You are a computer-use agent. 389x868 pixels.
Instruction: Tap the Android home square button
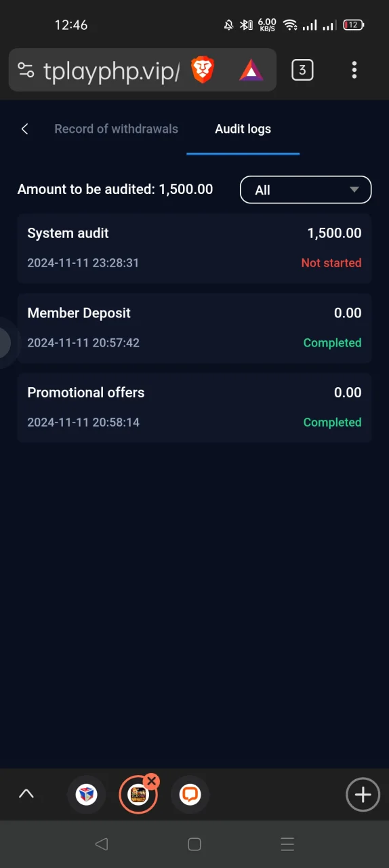(x=194, y=844)
